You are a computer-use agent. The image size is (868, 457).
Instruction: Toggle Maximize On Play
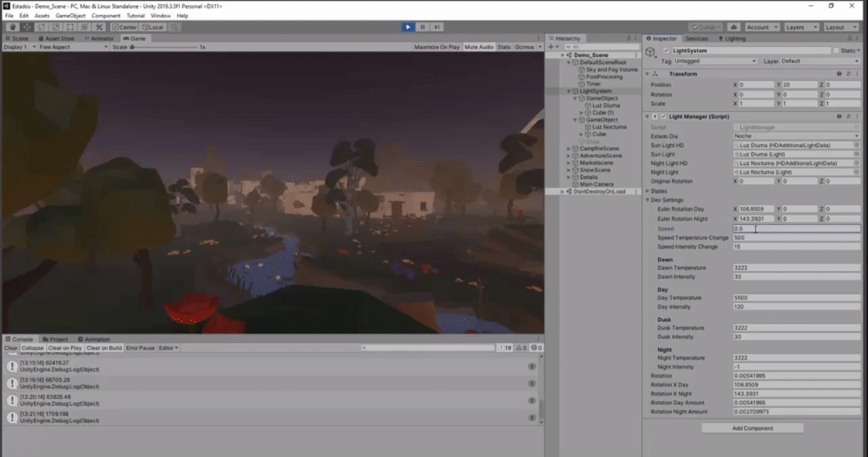437,47
